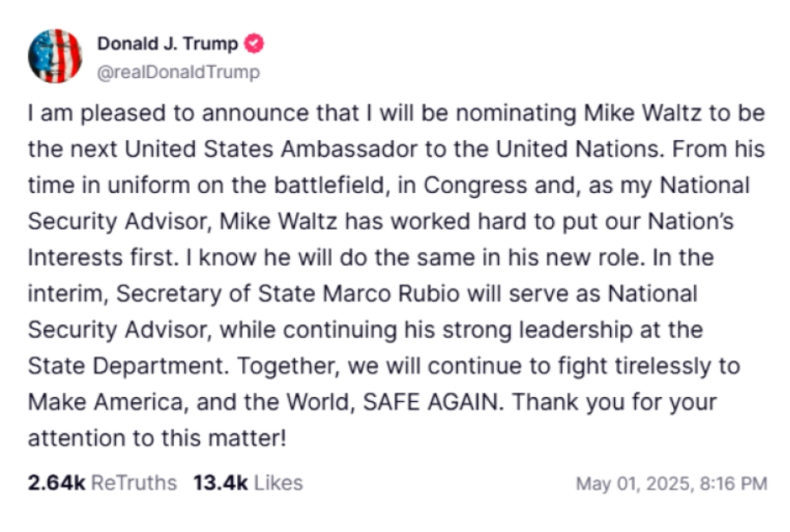This screenshot has height=532, width=790.
Task: Click "attention to this matter!" closing line
Action: 158,438
